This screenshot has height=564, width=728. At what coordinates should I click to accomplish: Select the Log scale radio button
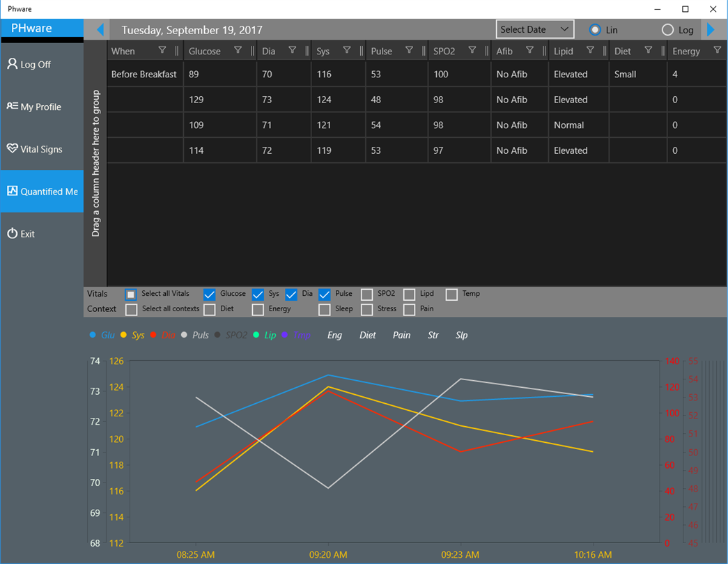coord(667,30)
